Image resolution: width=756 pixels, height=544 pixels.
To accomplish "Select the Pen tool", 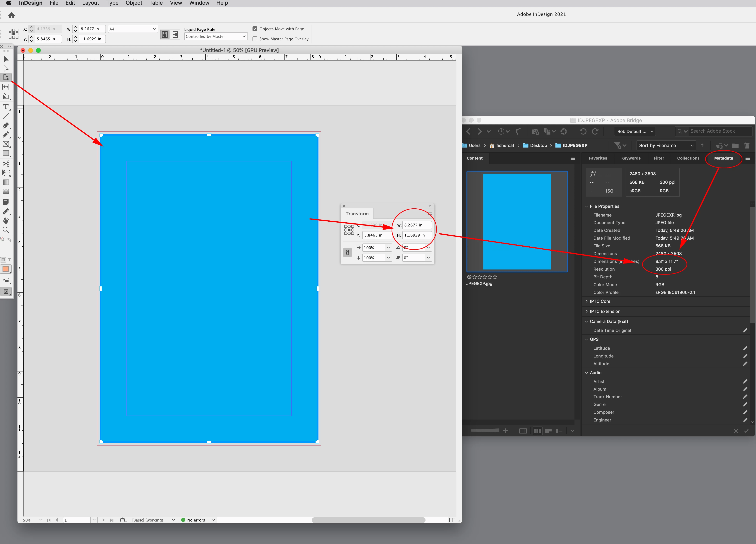I will click(x=6, y=125).
